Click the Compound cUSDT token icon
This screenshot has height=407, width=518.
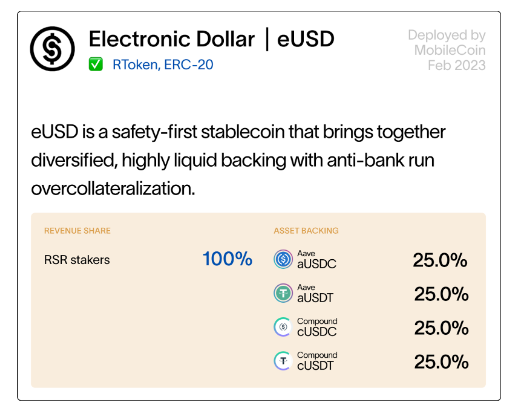click(x=283, y=361)
